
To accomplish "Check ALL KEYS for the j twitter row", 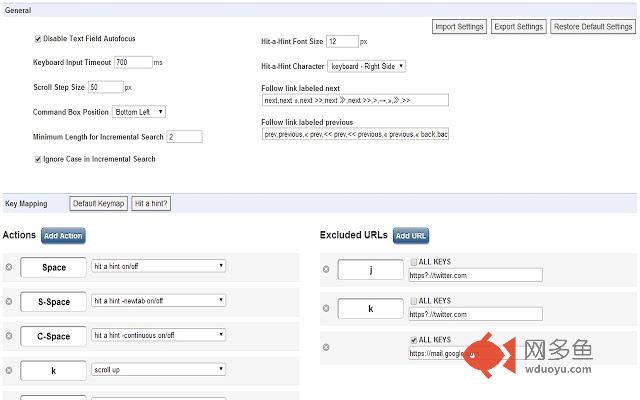I will [x=413, y=262].
